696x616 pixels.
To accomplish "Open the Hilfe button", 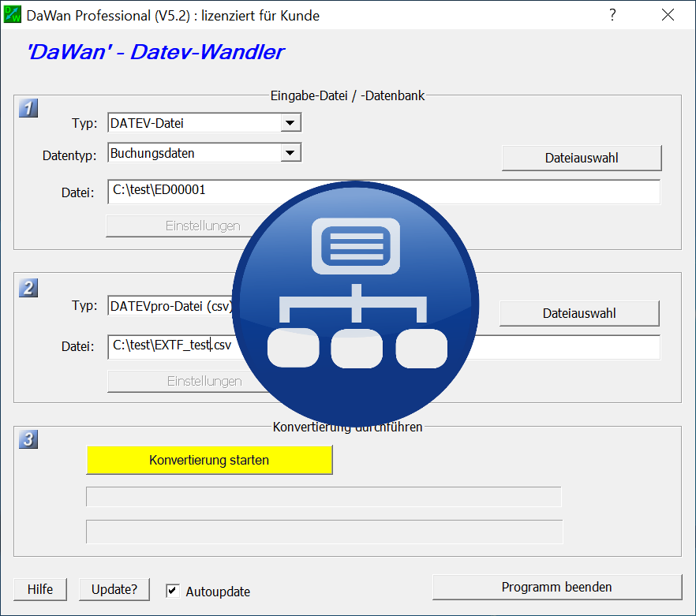I will [40, 589].
